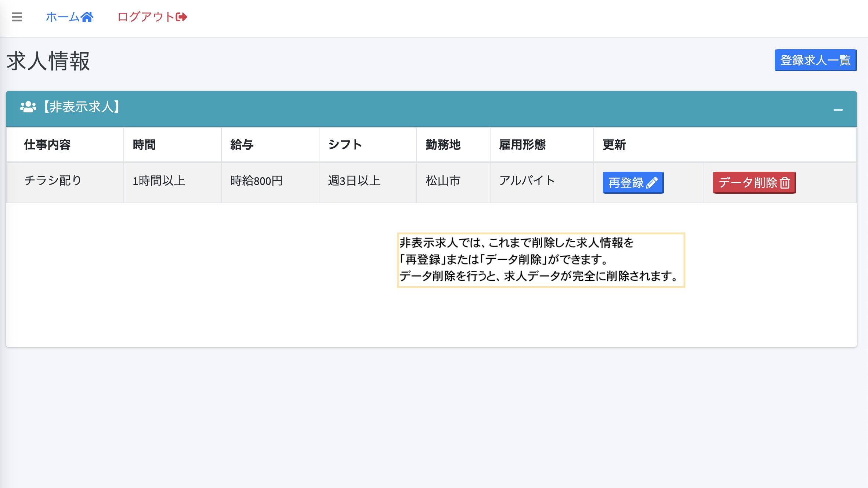Collapse the 非表示求人 panel with minus icon
The height and width of the screenshot is (488, 868).
point(838,110)
